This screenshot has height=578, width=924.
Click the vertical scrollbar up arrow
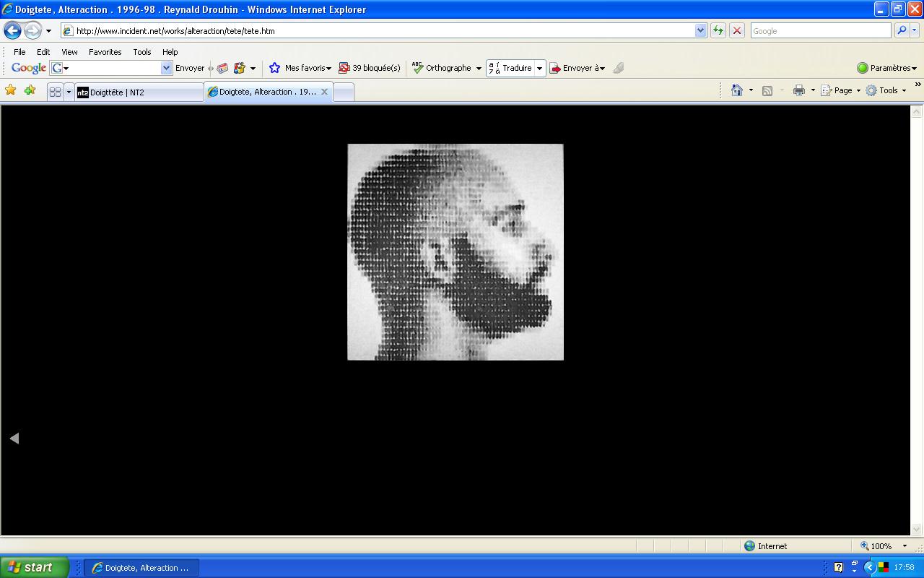(917, 112)
